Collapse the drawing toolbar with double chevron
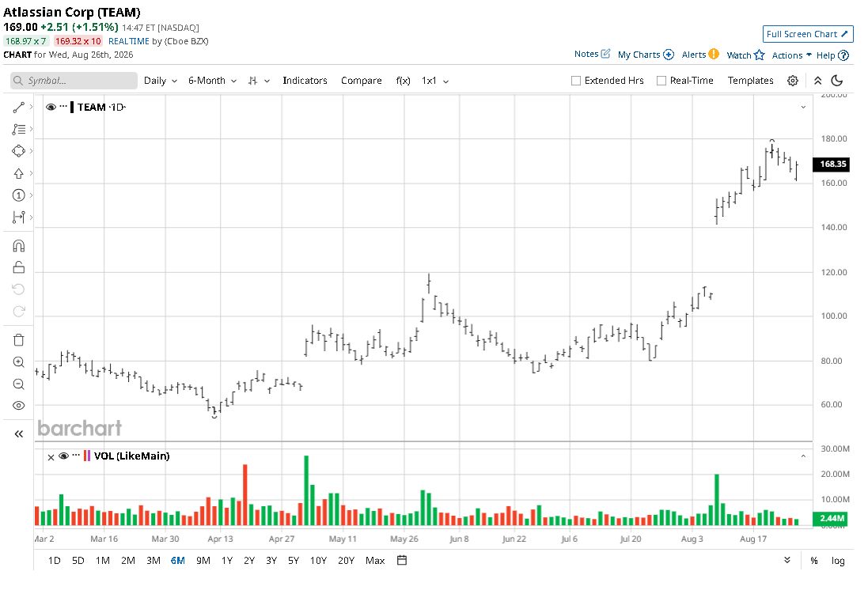Image resolution: width=868 pixels, height=594 pixels. (18, 434)
